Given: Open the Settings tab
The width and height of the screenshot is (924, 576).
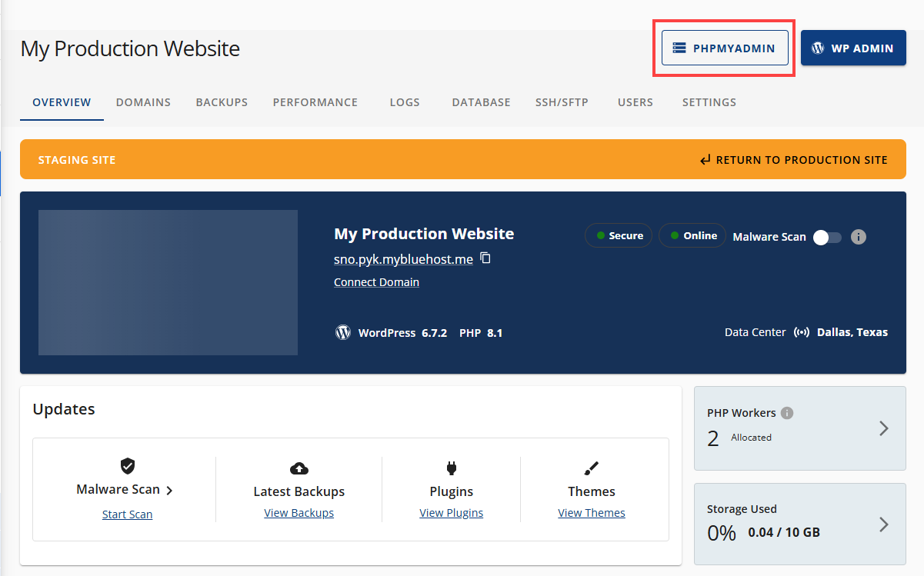Looking at the screenshot, I should click(x=709, y=102).
